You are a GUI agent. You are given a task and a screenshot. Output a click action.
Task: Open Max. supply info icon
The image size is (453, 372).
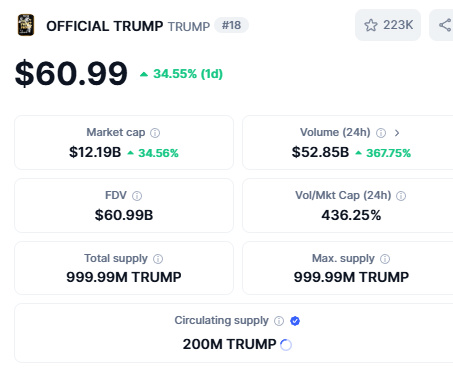tap(385, 259)
